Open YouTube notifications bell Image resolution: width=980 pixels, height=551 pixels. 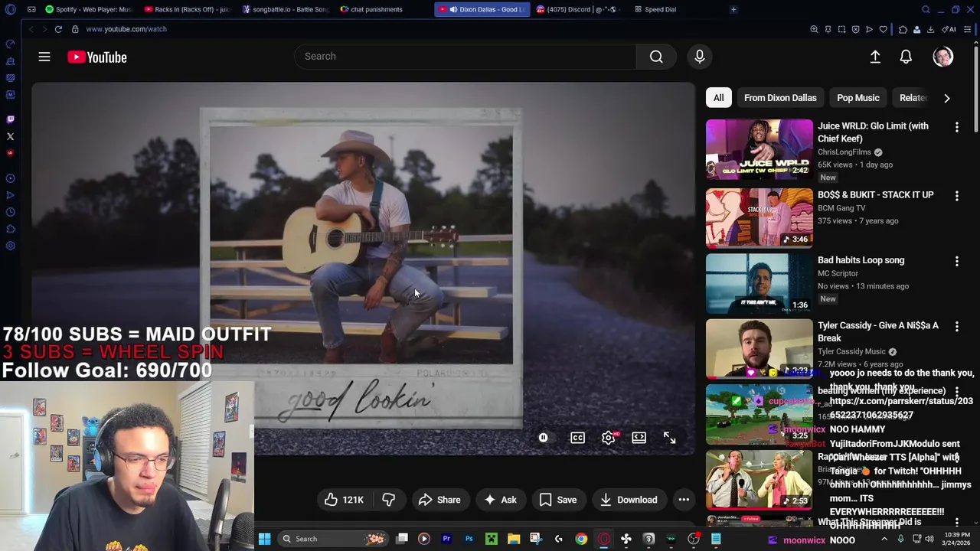tap(906, 57)
